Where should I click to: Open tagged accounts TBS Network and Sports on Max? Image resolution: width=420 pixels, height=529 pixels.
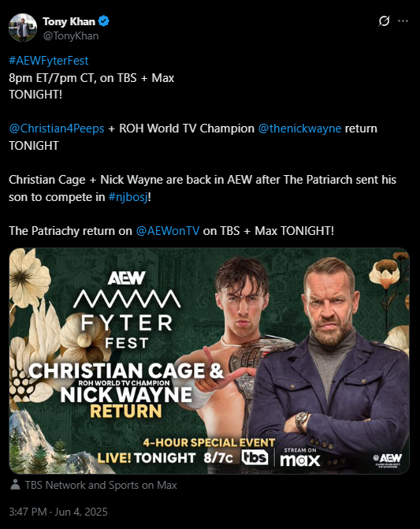tap(101, 485)
